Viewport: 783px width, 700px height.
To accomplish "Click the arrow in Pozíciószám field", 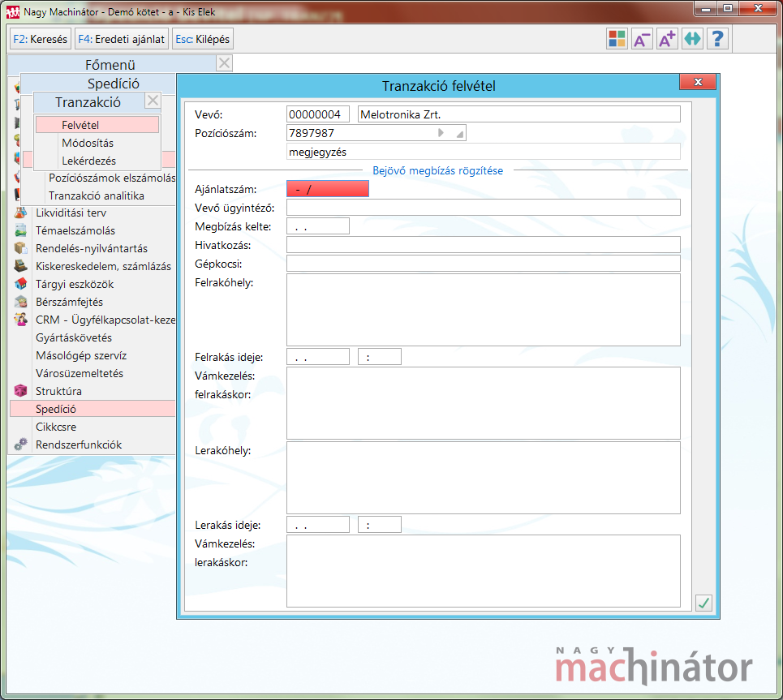I will pos(441,133).
